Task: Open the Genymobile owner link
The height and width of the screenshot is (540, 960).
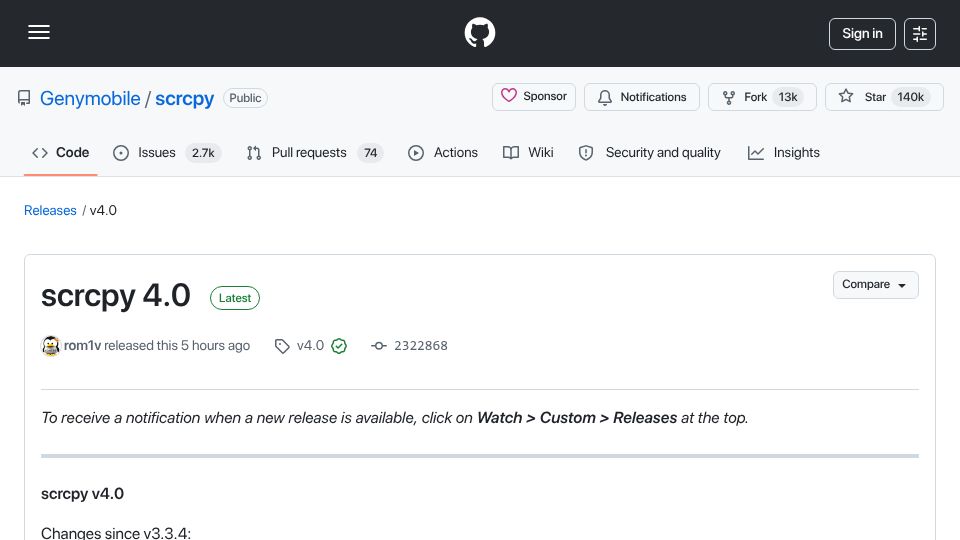Action: [x=90, y=98]
